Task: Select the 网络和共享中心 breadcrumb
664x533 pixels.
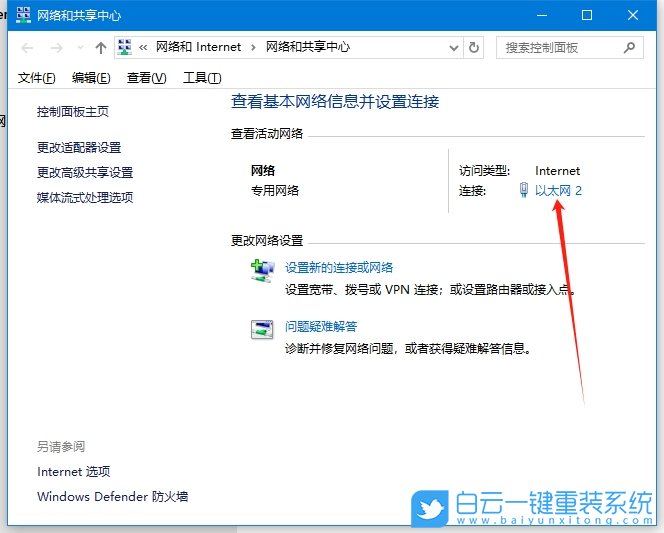Action: pyautogui.click(x=308, y=47)
